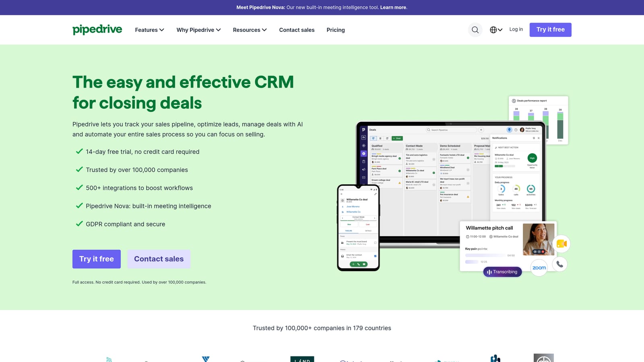Click the light purple Contact sales button
644x362 pixels.
click(x=159, y=259)
